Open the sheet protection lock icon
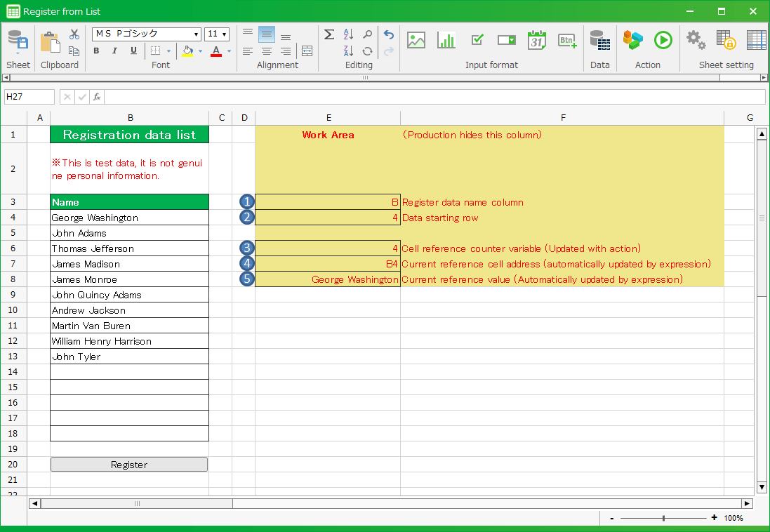This screenshot has height=532, width=770. point(726,40)
